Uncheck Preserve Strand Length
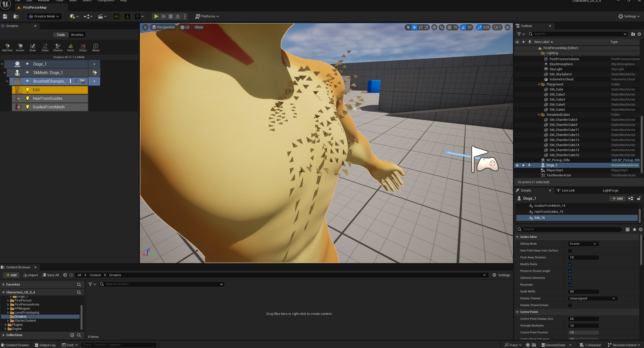Screen dimensions: 644x348 click(570, 271)
